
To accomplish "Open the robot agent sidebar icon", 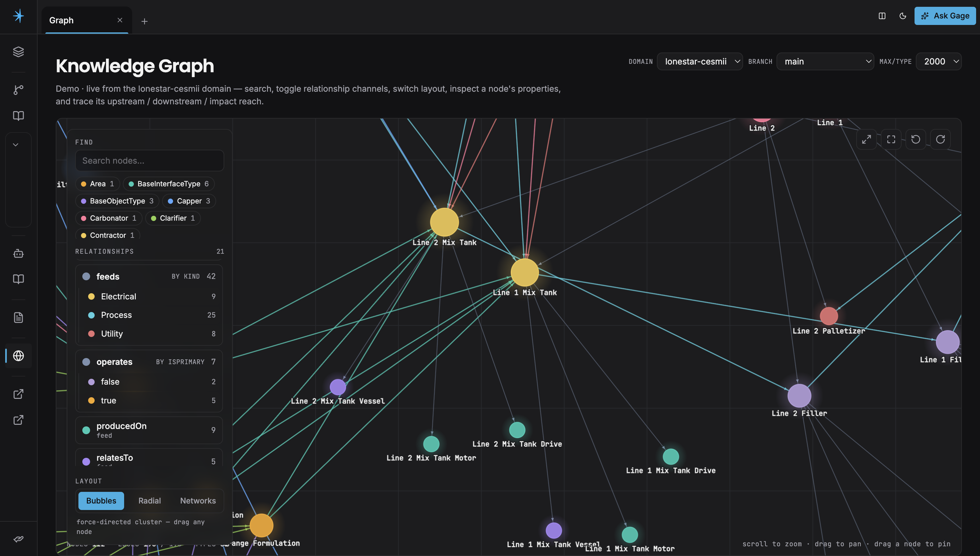I will [x=18, y=253].
